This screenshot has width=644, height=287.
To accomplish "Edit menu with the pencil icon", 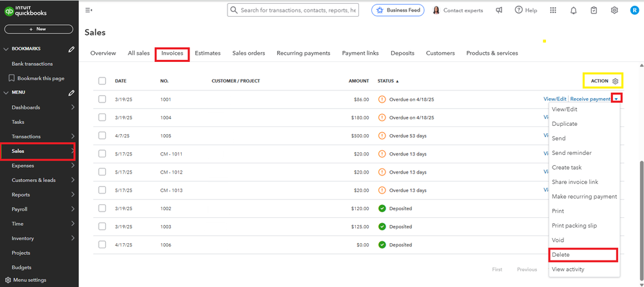I will tap(72, 93).
